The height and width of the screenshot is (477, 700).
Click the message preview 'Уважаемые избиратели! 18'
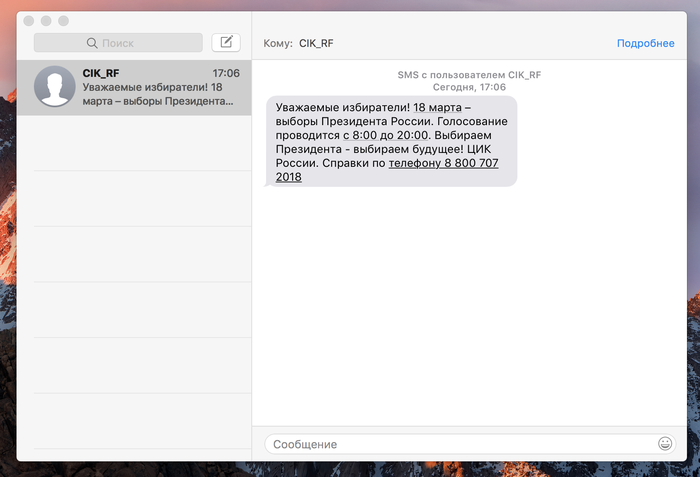(x=152, y=87)
